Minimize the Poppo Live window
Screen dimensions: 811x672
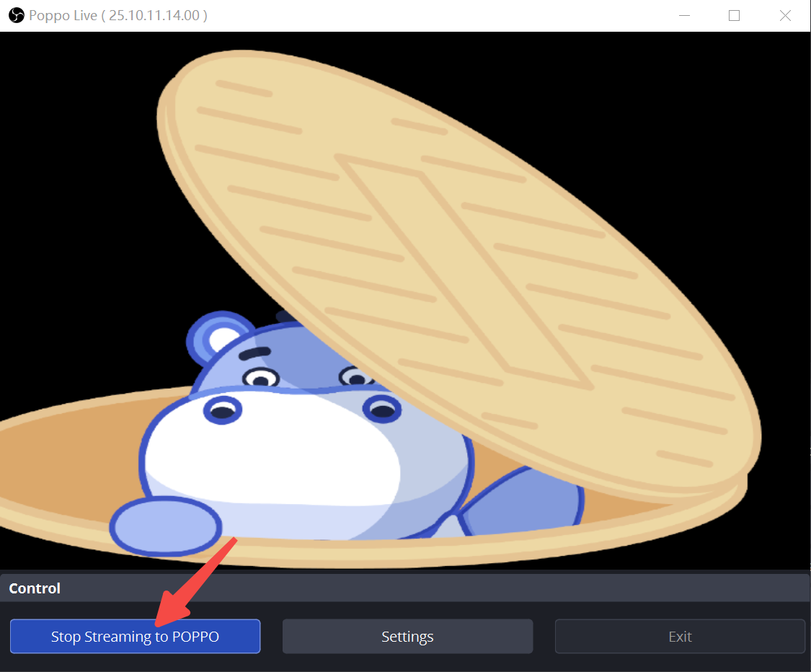[684, 16]
